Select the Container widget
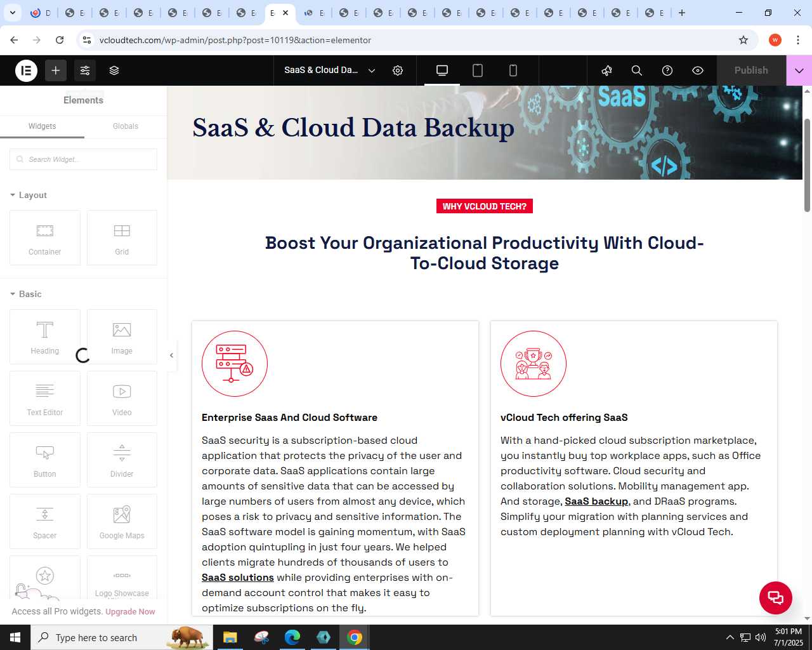 click(45, 237)
